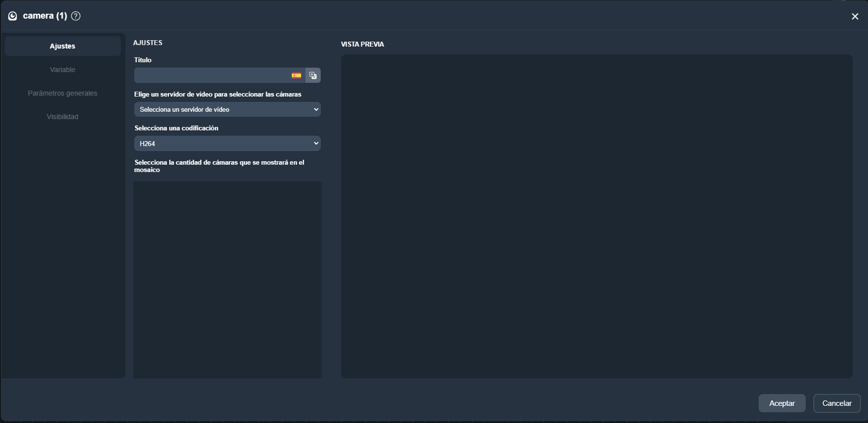The width and height of the screenshot is (868, 423).
Task: Open help via the question mark icon
Action: 76,16
